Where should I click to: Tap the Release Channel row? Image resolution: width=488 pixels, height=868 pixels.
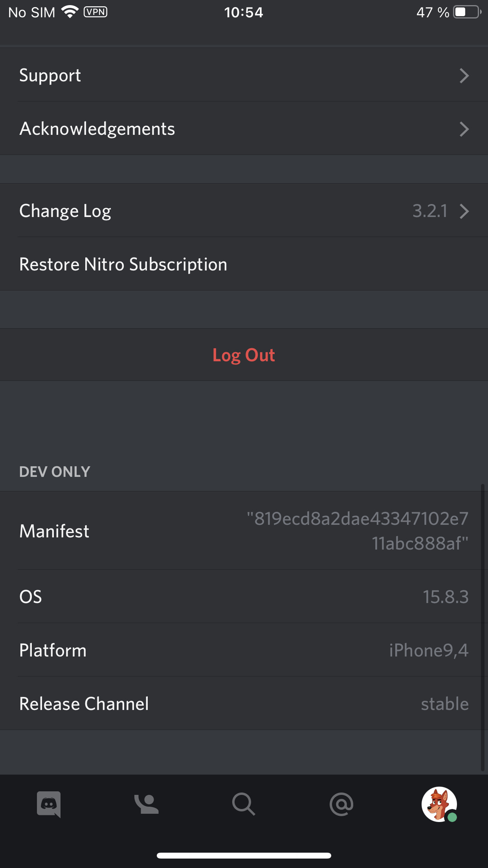[244, 704]
